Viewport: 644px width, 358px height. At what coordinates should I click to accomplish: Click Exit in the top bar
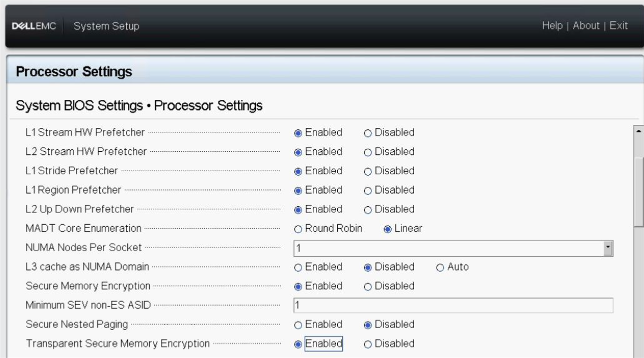click(x=620, y=25)
